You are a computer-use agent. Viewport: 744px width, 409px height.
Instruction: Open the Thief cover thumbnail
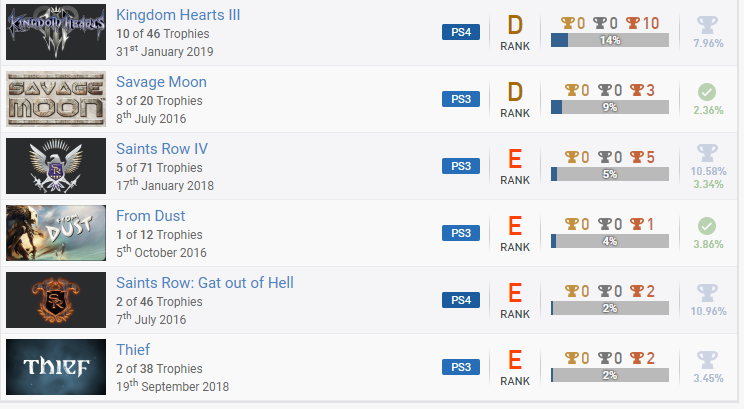tap(55, 367)
